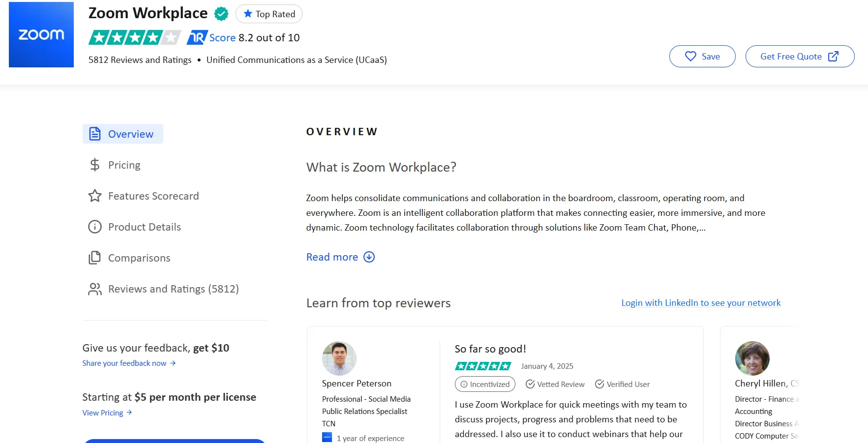Click the Comparisons pages icon
868x443 pixels.
94,258
